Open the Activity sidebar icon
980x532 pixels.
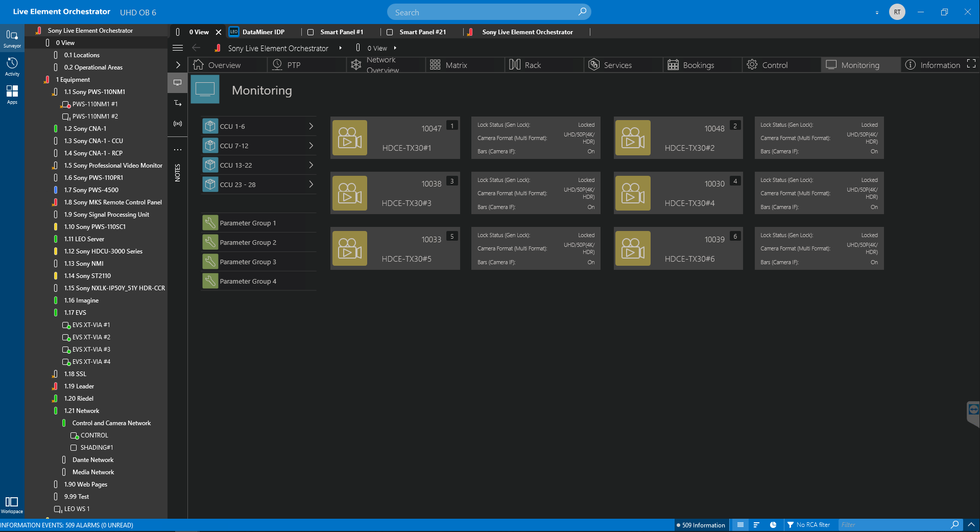click(x=12, y=66)
